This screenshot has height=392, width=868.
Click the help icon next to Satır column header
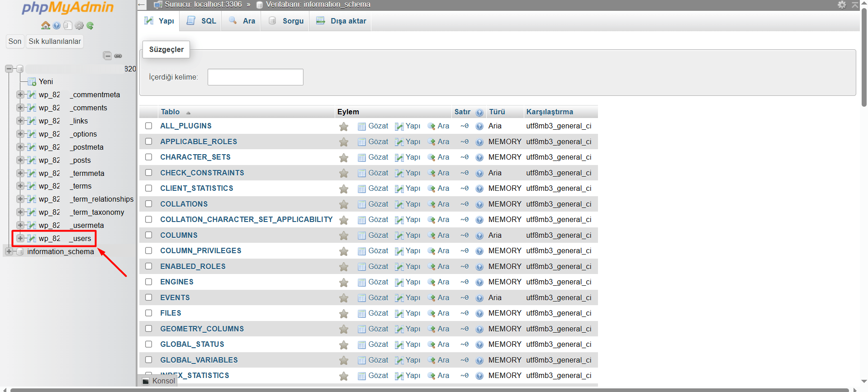[x=479, y=112]
